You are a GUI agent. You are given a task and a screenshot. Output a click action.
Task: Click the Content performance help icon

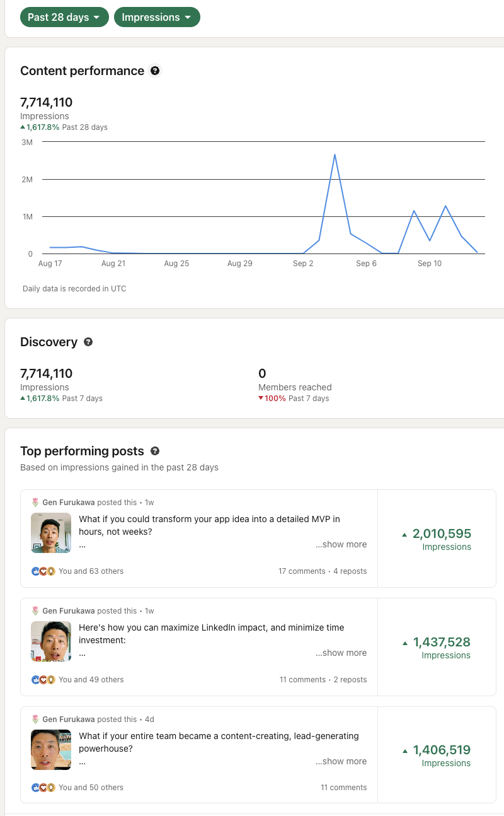tap(155, 71)
